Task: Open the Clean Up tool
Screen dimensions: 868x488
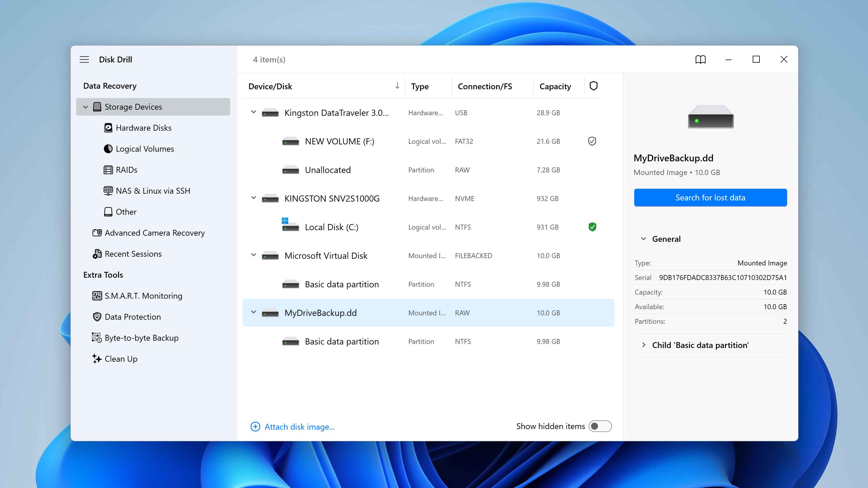Action: coord(121,359)
